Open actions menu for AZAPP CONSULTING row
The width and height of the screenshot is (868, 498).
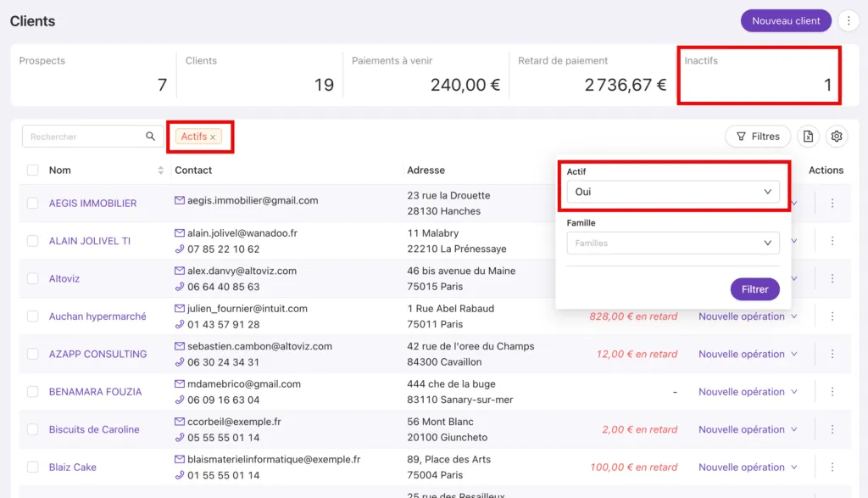[x=832, y=354]
